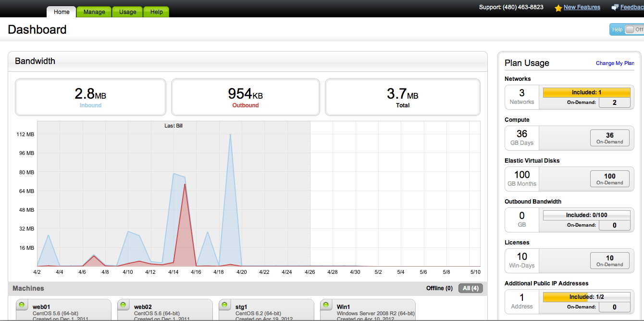
Task: Click the Compute 36 On-Demand button
Action: 610,138
